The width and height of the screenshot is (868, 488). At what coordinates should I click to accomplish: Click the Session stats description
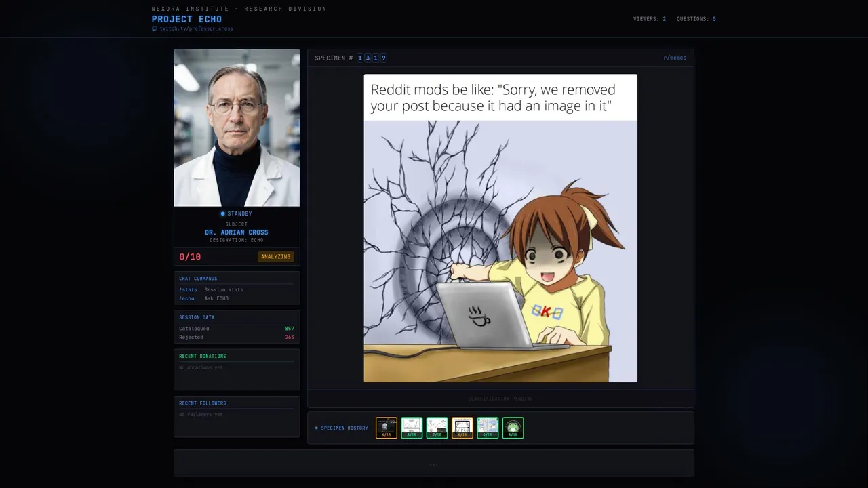(x=224, y=289)
